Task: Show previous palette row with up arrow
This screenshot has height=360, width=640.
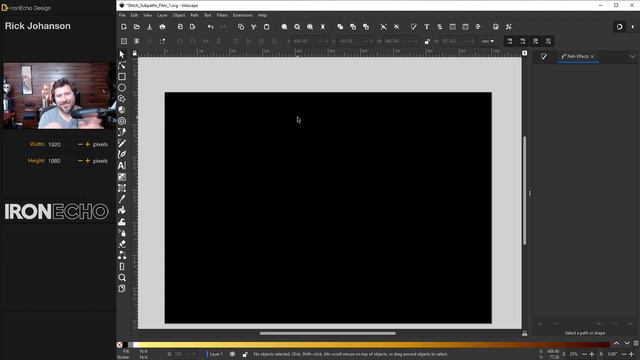Action: pyautogui.click(x=616, y=344)
